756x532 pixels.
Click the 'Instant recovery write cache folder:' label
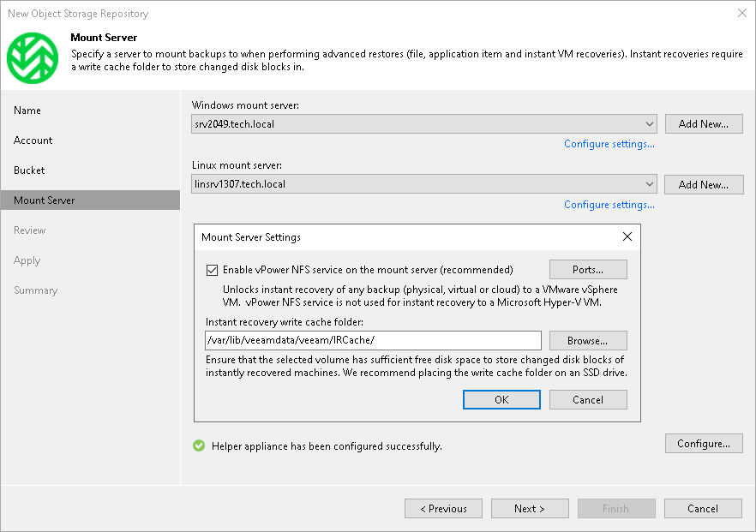pos(285,322)
